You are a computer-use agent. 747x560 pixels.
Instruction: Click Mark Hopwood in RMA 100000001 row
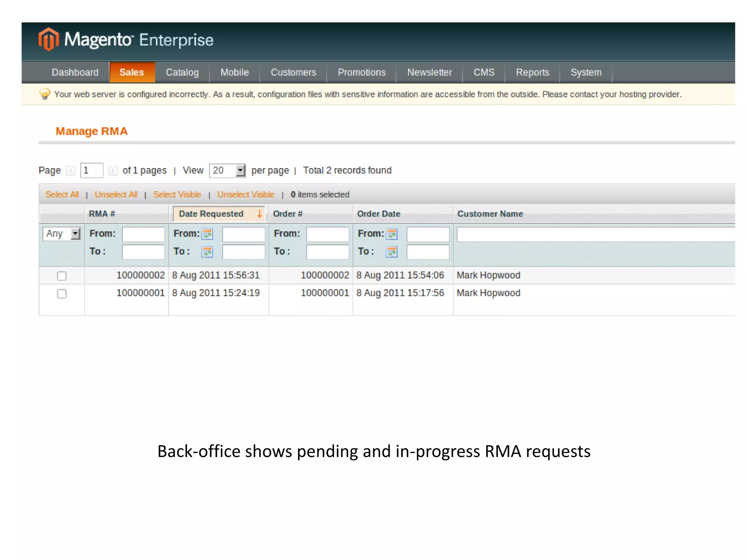pyautogui.click(x=488, y=293)
